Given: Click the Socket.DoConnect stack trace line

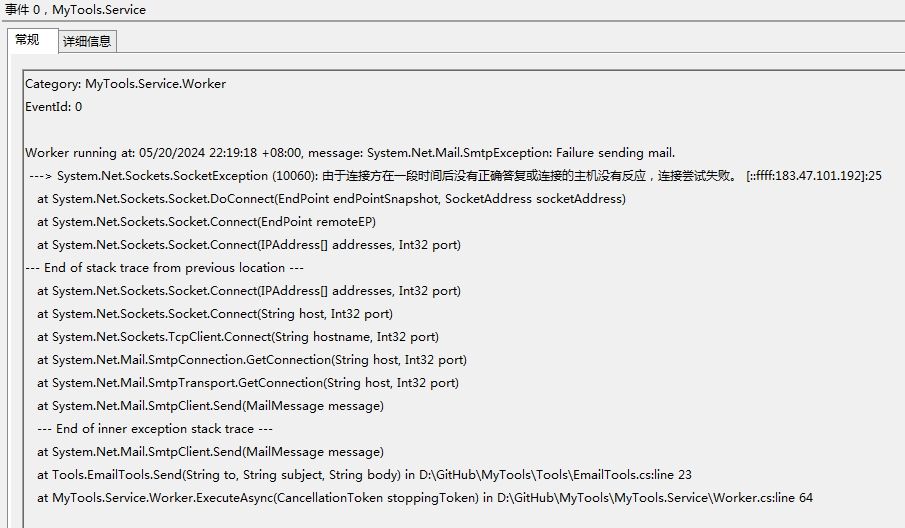Looking at the screenshot, I should [331, 199].
